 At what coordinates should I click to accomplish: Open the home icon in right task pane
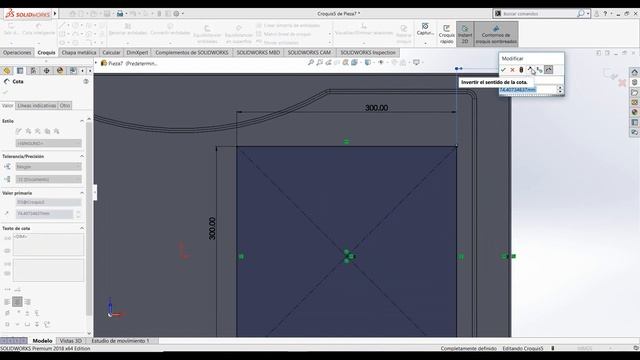634,72
